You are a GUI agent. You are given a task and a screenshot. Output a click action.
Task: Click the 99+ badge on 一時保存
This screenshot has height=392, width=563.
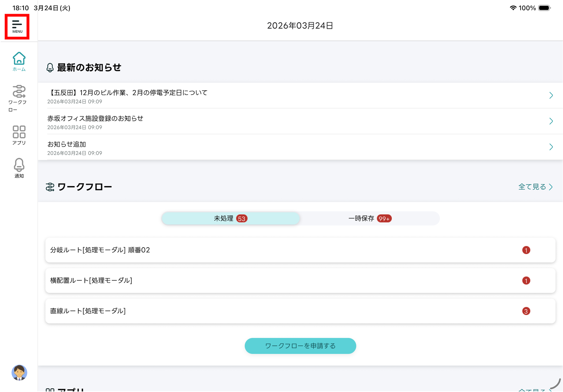384,219
